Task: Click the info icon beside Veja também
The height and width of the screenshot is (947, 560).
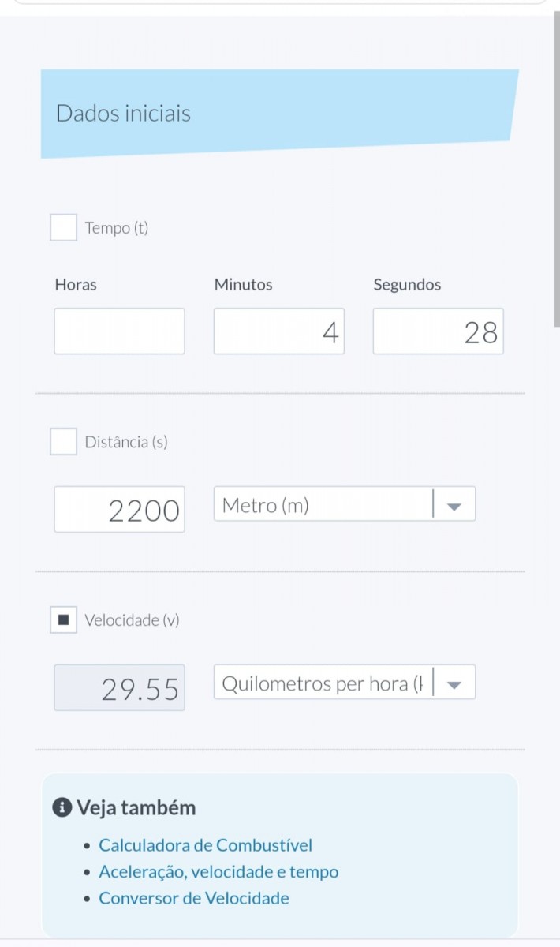Action: 62,807
